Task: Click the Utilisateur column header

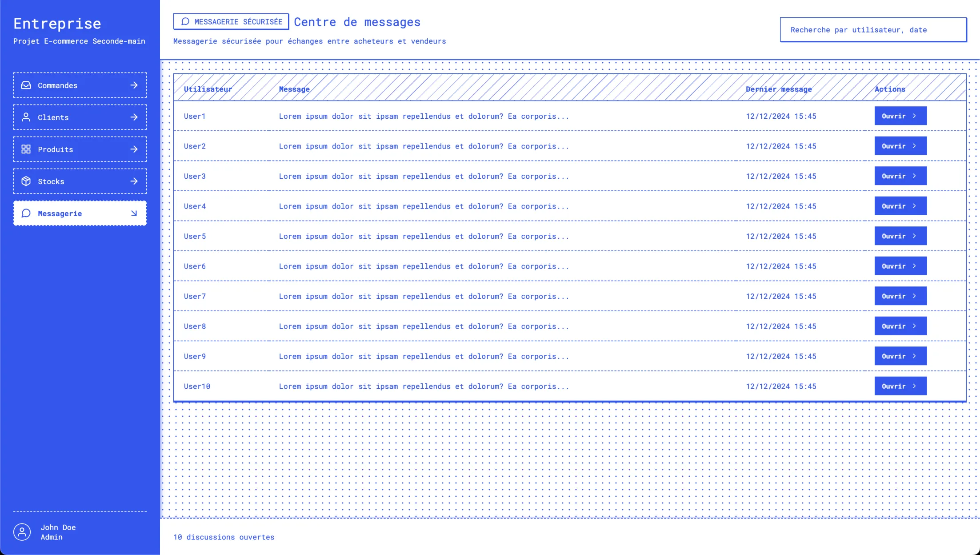Action: [x=208, y=89]
